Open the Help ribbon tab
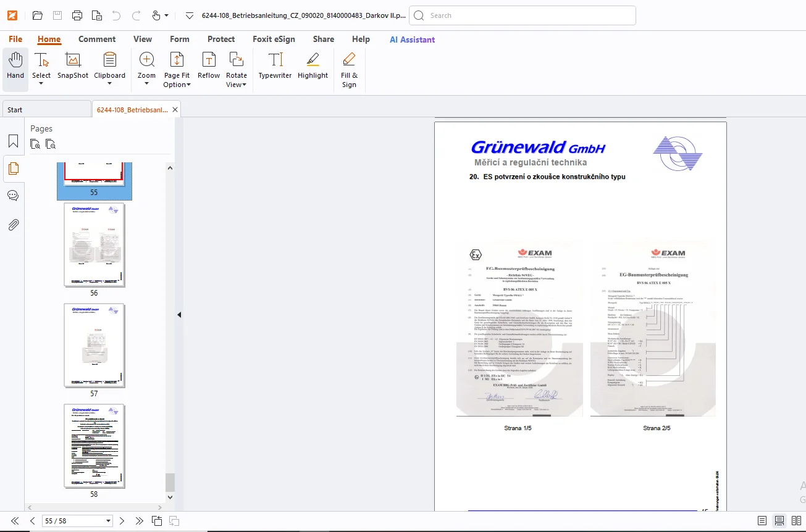 click(361, 39)
